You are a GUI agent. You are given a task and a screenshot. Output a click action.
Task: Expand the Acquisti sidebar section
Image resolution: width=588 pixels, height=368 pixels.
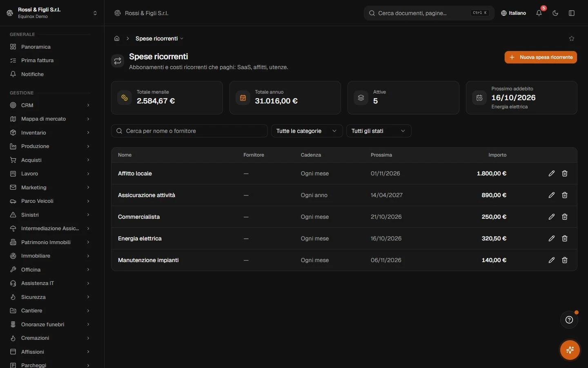click(x=50, y=160)
